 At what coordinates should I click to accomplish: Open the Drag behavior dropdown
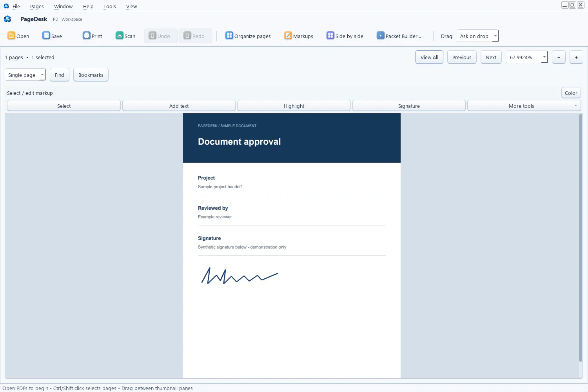pyautogui.click(x=477, y=36)
